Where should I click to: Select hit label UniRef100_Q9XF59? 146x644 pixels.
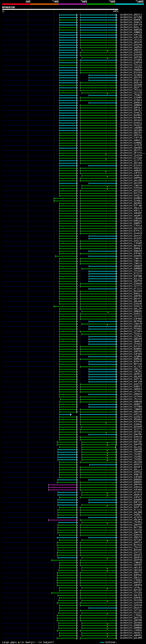131,281
